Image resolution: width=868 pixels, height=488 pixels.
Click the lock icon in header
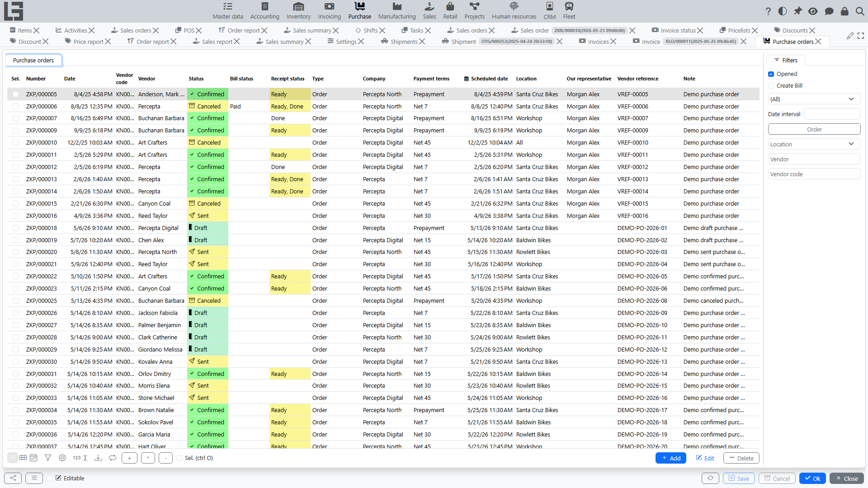pyautogui.click(x=844, y=11)
